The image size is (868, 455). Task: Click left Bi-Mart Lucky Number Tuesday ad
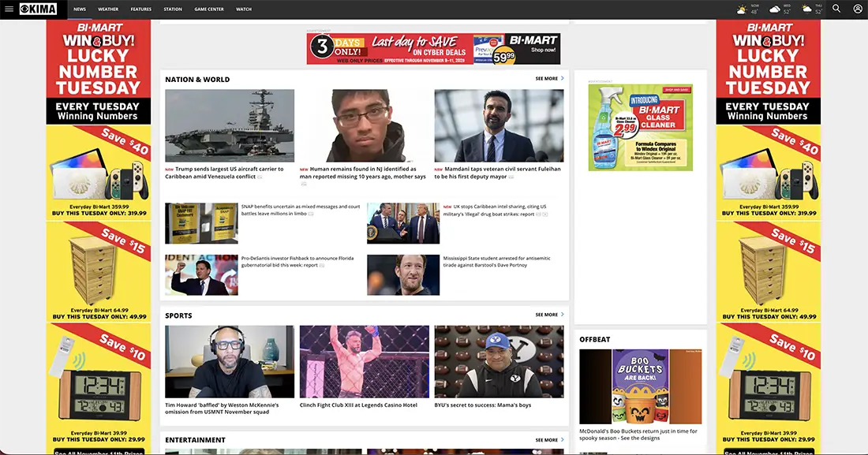pos(99,237)
